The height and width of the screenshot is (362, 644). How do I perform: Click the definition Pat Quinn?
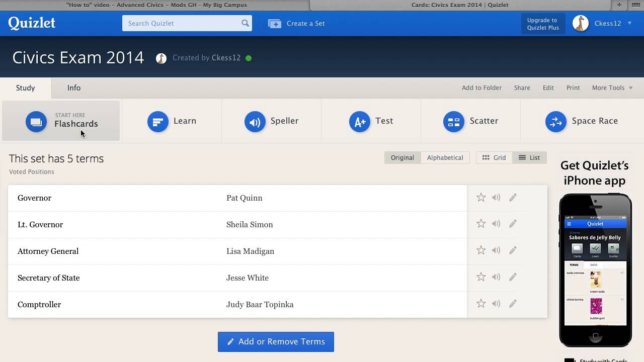coord(244,198)
